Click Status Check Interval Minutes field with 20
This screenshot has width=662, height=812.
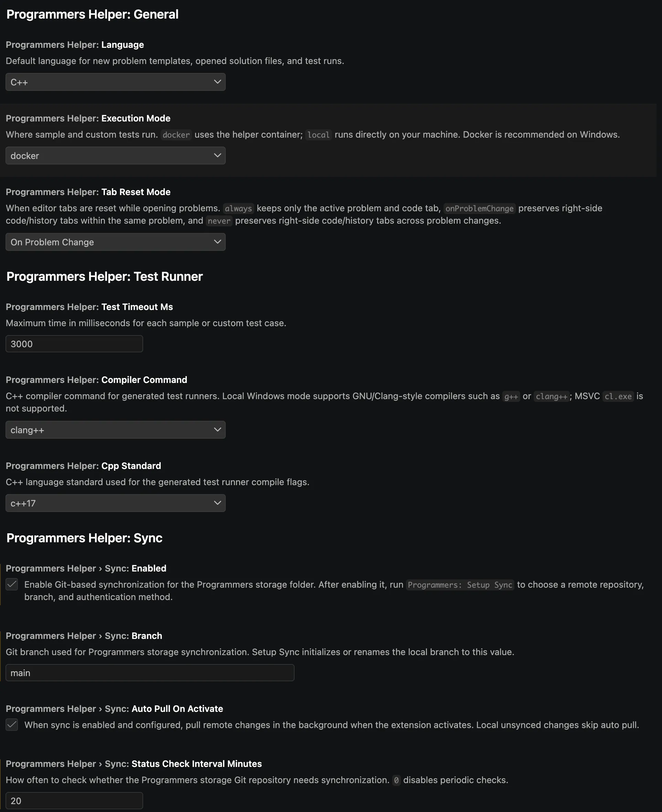click(74, 801)
